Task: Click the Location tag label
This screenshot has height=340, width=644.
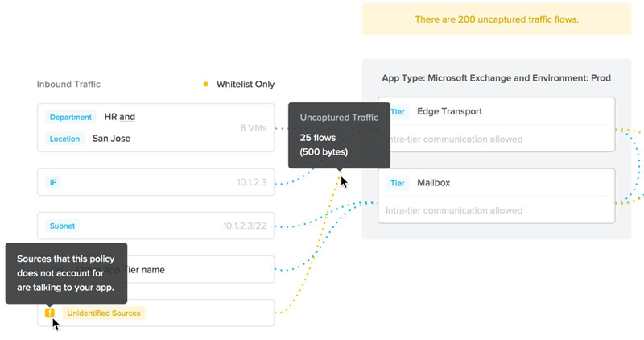Action: [x=64, y=139]
